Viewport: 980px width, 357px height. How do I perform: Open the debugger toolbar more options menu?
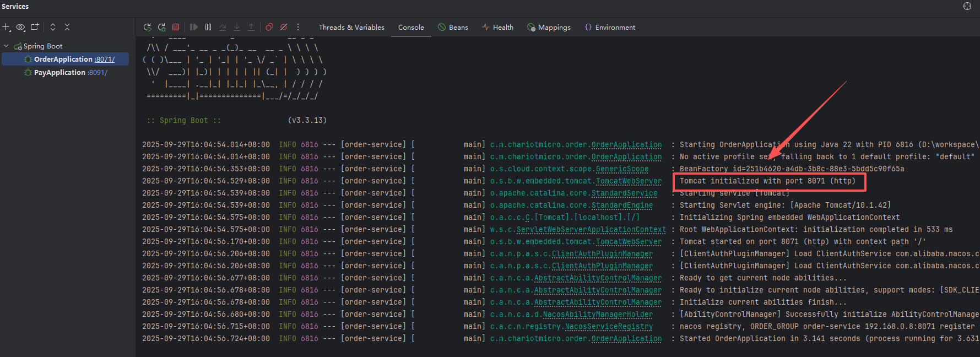298,27
